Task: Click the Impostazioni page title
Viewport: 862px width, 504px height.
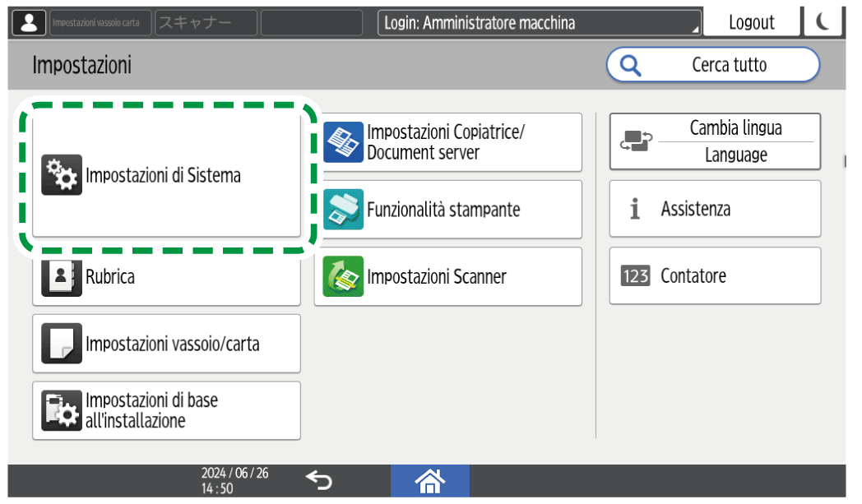Action: click(82, 65)
